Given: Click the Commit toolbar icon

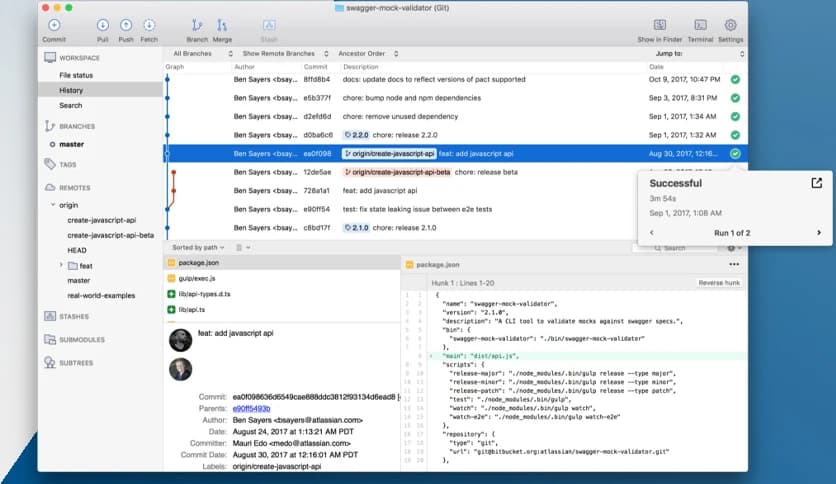Looking at the screenshot, I should coord(54,25).
